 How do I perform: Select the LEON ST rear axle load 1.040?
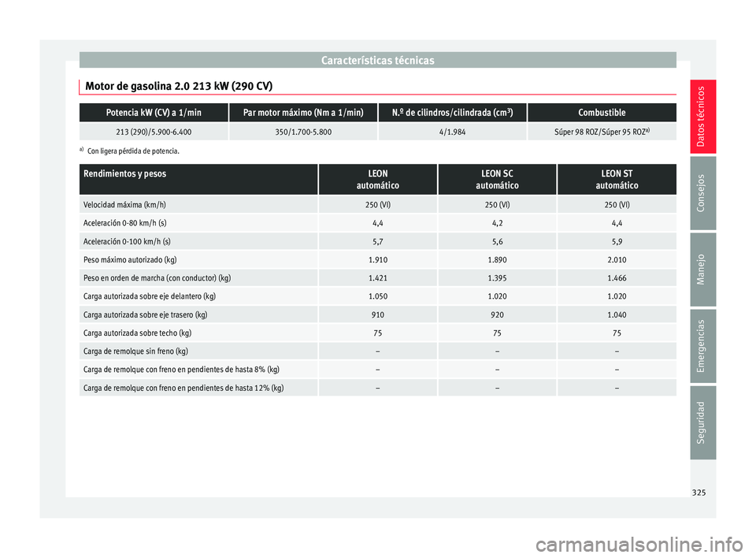coord(617,314)
